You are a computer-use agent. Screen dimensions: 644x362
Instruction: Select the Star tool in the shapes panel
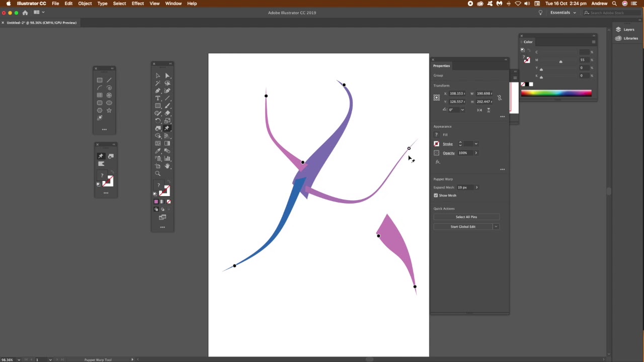[x=109, y=110]
